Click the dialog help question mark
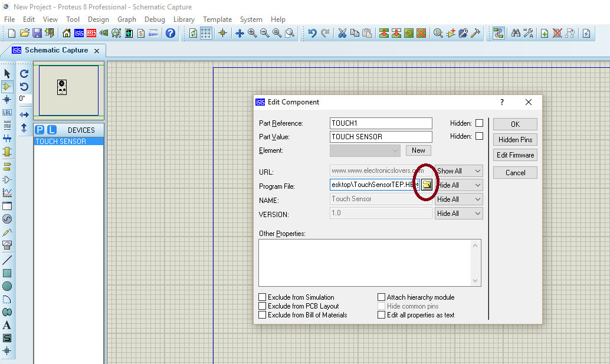610x364 pixels. point(502,102)
